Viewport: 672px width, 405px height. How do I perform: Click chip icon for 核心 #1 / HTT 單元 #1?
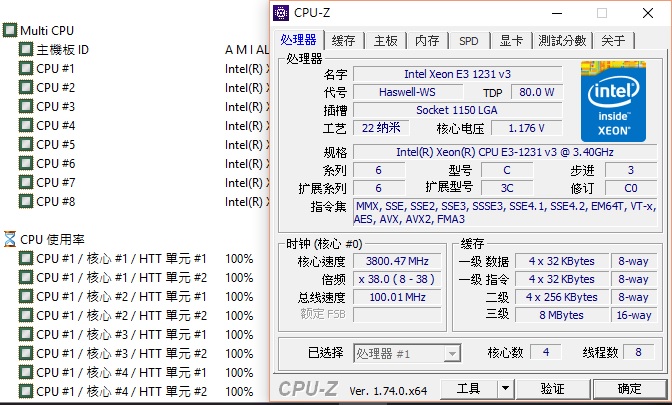[x=26, y=258]
